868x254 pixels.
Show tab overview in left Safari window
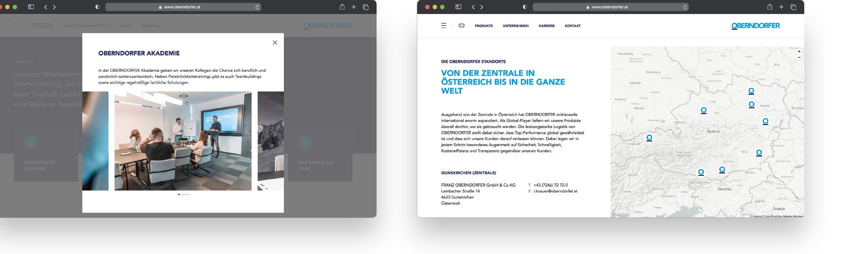tap(366, 7)
